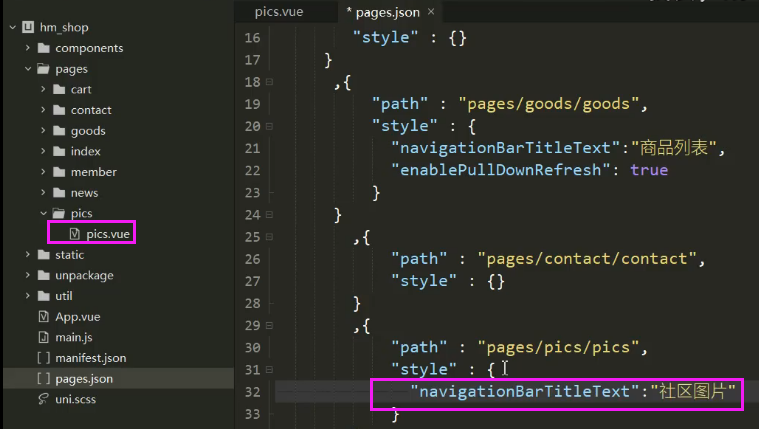Click the uni.scss file icon
The width and height of the screenshot is (759, 429).
(x=44, y=399)
